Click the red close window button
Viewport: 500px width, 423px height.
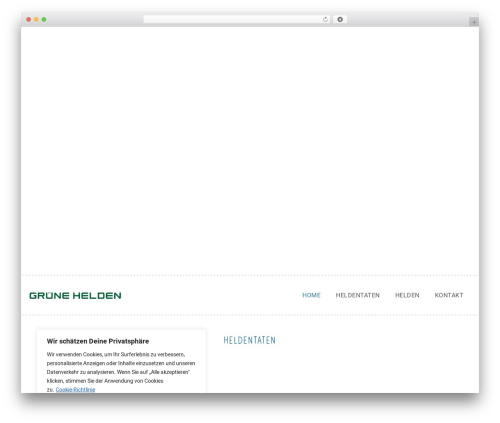[x=29, y=20]
